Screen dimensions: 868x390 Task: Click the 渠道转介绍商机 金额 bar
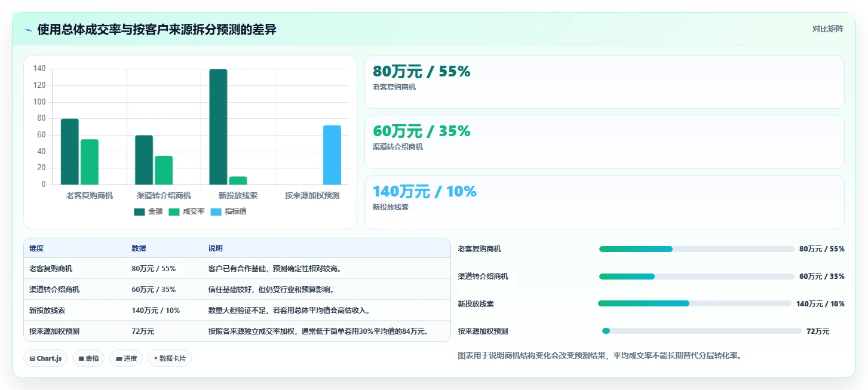144,160
